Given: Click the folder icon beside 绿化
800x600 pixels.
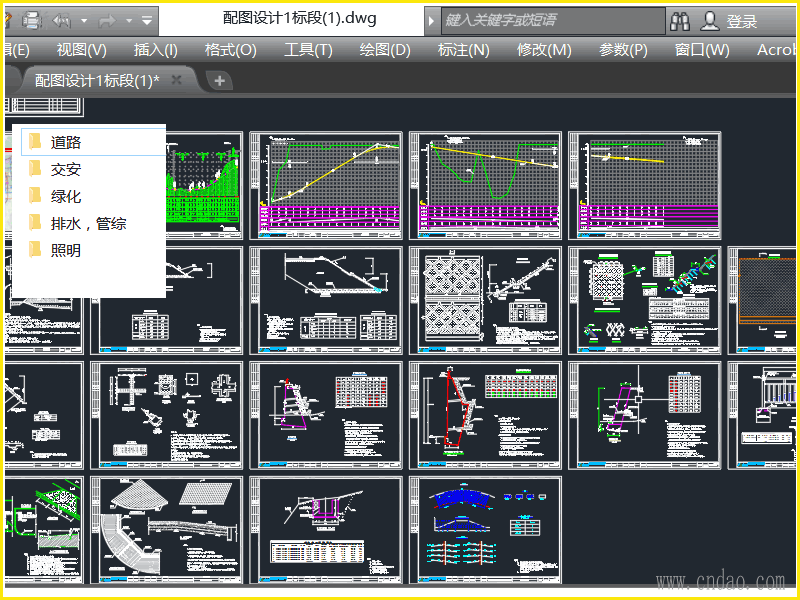Looking at the screenshot, I should click(x=35, y=195).
